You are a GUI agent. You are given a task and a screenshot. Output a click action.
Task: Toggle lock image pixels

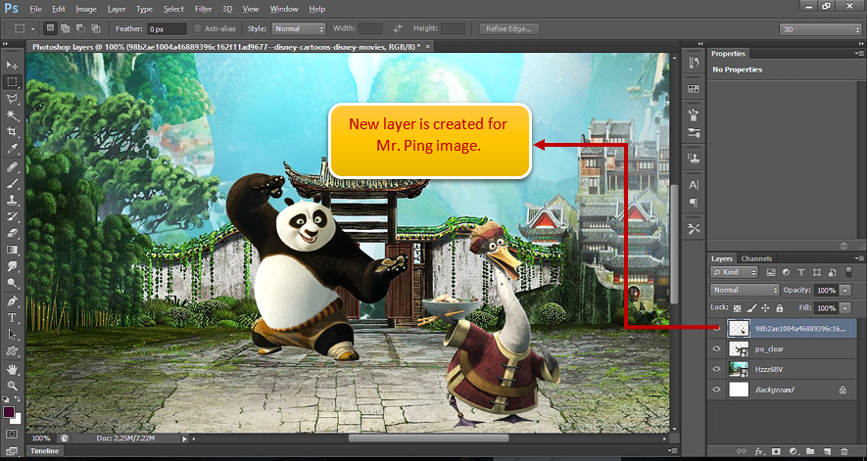click(x=751, y=308)
